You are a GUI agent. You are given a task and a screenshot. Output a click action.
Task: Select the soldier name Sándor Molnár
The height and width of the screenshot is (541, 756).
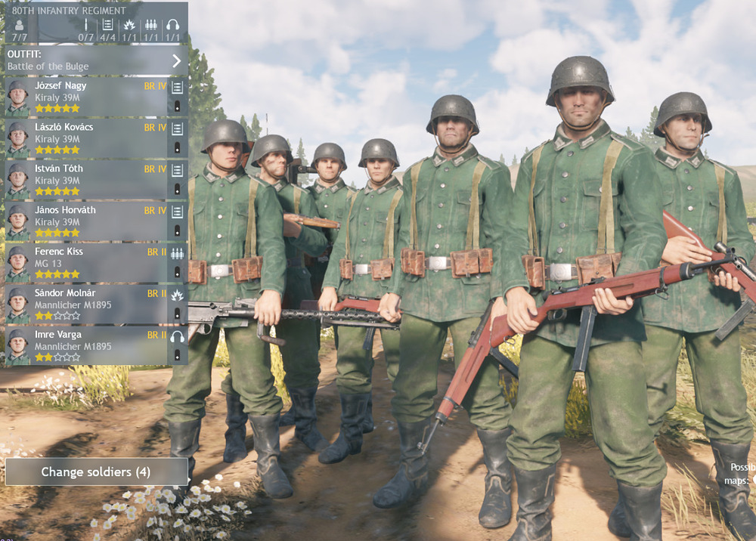(64, 293)
